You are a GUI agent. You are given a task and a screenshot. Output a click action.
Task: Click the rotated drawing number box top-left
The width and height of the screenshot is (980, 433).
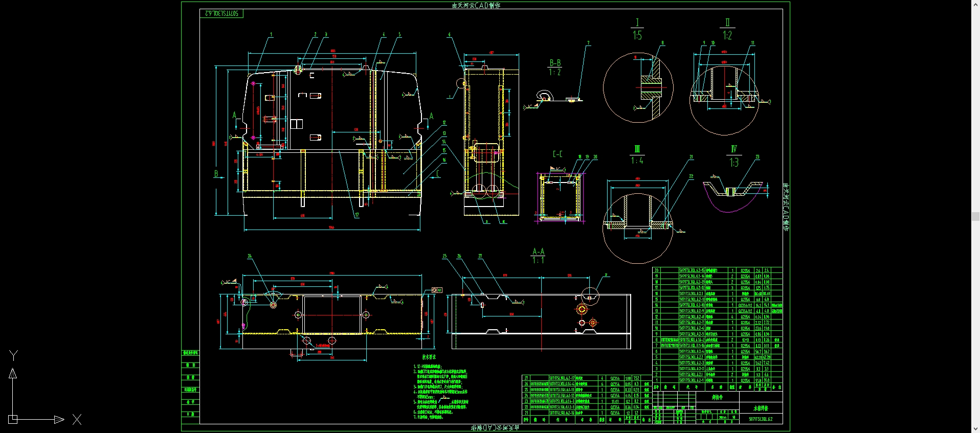pos(221,13)
